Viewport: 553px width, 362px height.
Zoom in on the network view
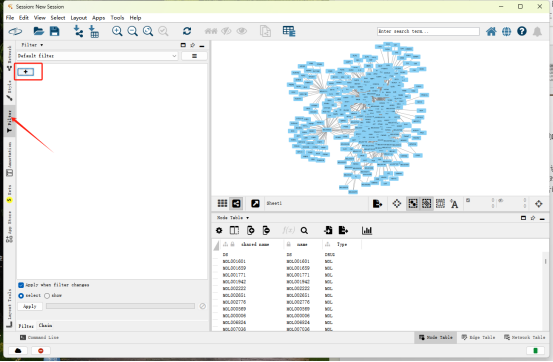(117, 31)
